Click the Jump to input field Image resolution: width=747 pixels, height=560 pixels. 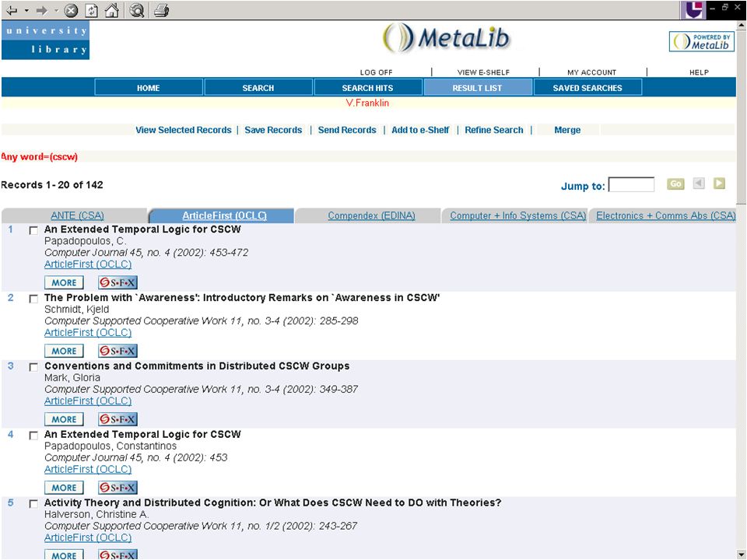click(631, 184)
